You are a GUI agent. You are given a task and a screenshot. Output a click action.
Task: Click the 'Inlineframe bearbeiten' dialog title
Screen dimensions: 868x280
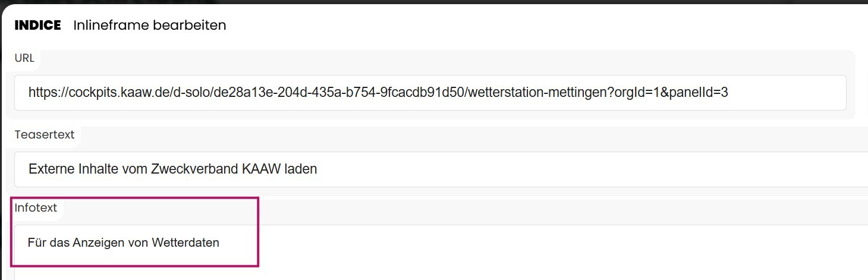(x=149, y=26)
